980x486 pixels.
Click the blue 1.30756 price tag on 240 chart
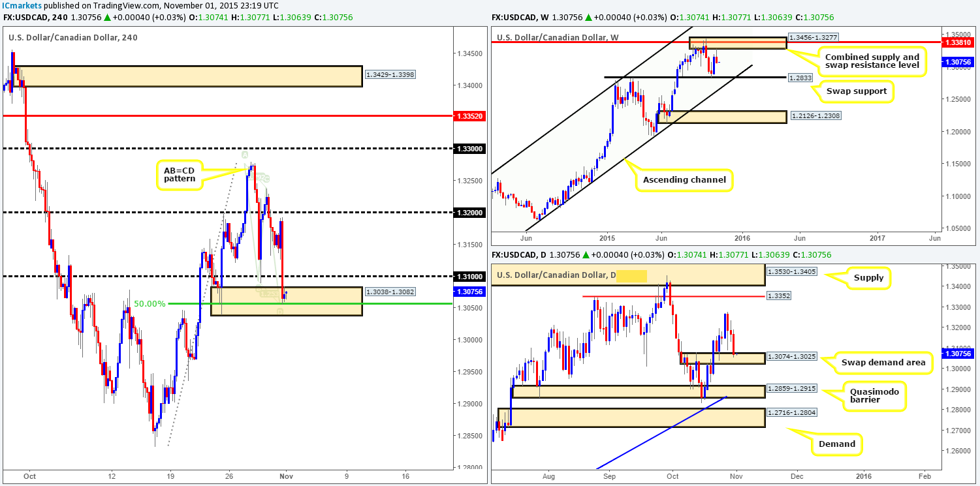click(x=469, y=292)
